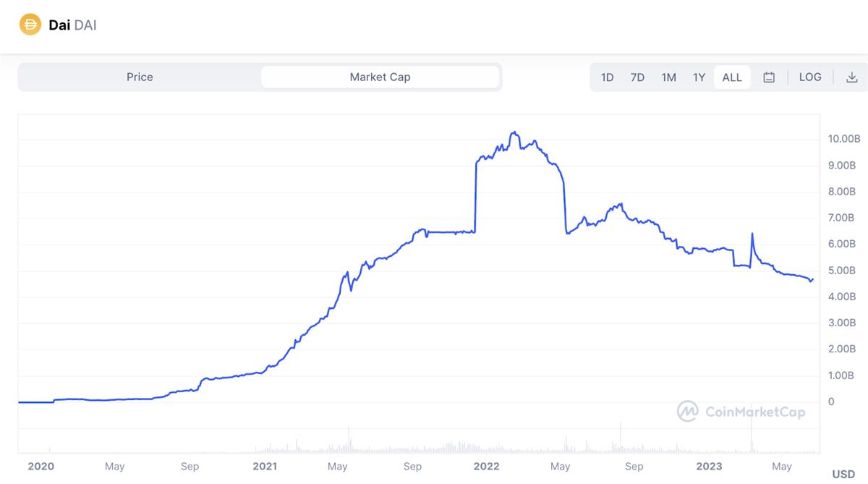Click the DAI ticker symbol text
This screenshot has width=868, height=484.
(85, 25)
